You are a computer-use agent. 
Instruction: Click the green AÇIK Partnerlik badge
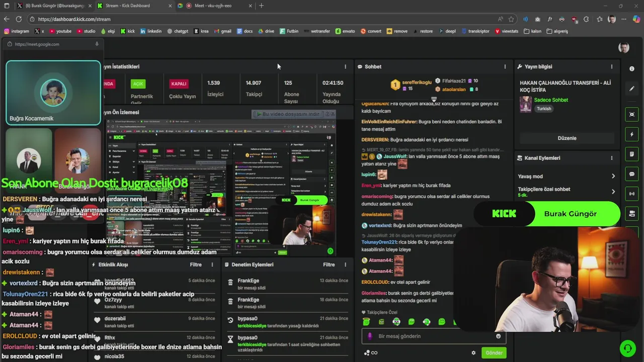138,84
